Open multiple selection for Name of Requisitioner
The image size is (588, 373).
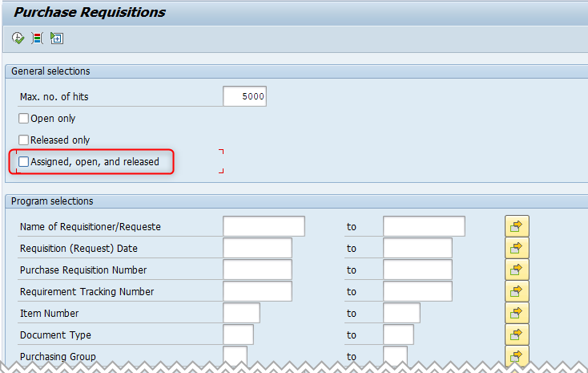pos(517,226)
